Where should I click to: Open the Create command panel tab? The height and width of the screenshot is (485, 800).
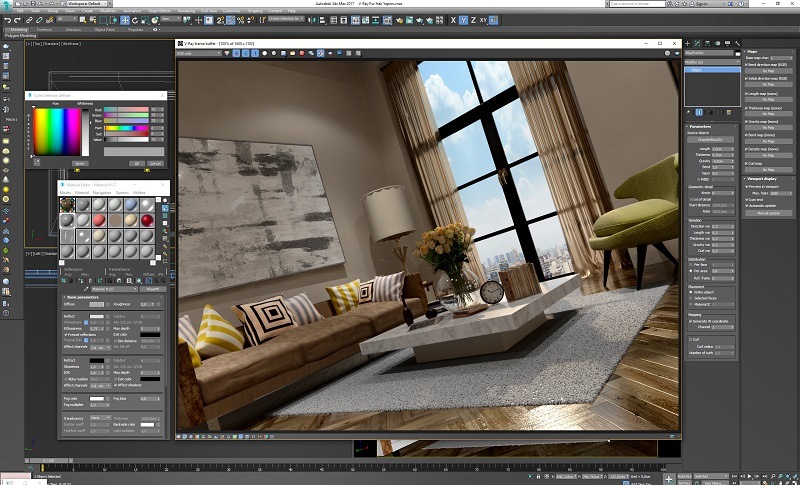pos(688,44)
